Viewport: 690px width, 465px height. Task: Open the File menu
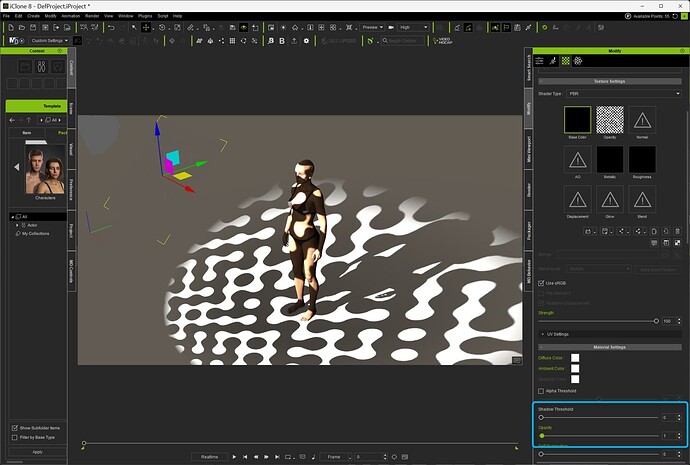[6, 16]
